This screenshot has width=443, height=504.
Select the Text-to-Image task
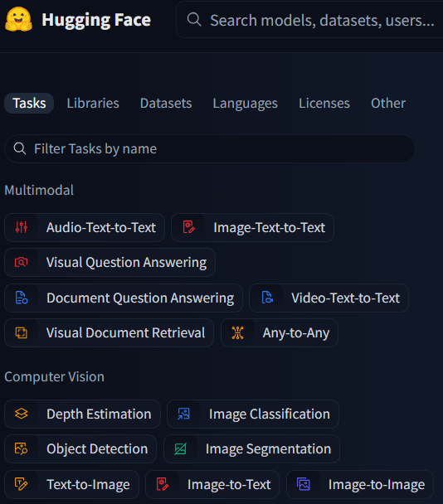(71, 484)
